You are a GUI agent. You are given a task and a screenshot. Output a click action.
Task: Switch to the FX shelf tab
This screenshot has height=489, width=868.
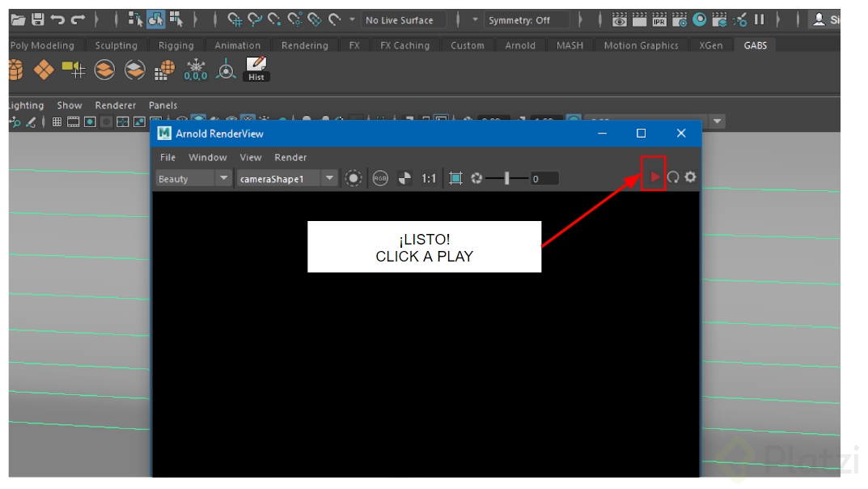[x=354, y=45]
